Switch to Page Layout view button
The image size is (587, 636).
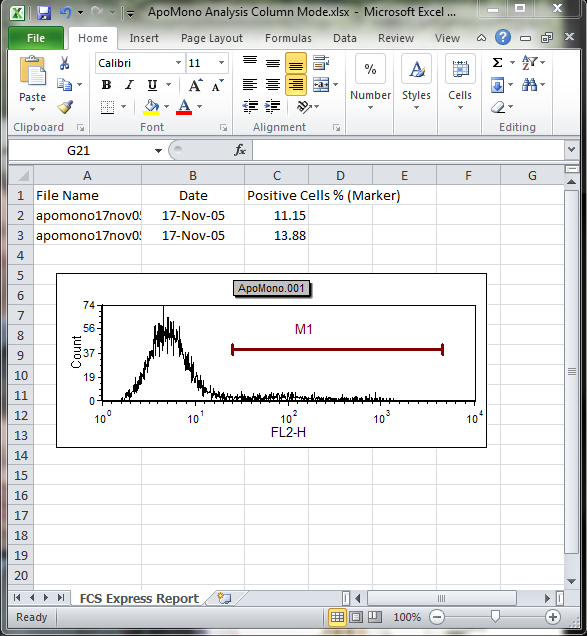tap(356, 617)
